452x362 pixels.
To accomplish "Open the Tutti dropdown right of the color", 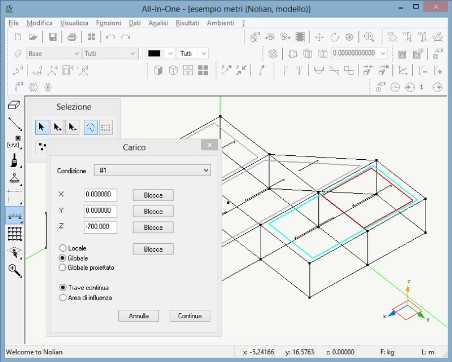I will point(192,53).
